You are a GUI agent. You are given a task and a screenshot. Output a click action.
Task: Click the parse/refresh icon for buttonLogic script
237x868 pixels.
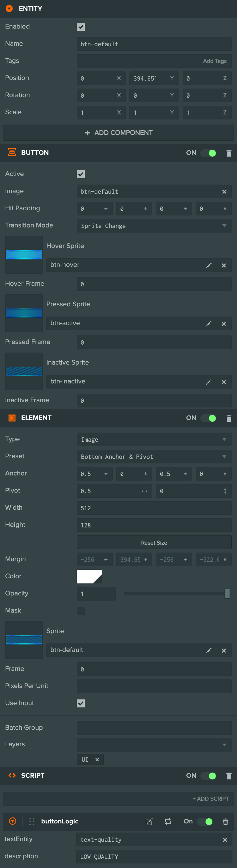(x=168, y=821)
